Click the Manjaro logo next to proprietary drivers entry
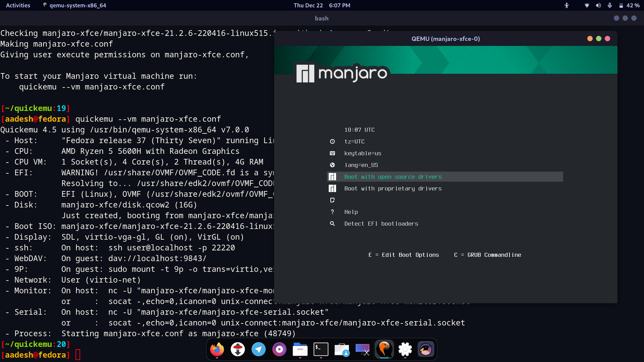This screenshot has width=644, height=362. click(332, 188)
